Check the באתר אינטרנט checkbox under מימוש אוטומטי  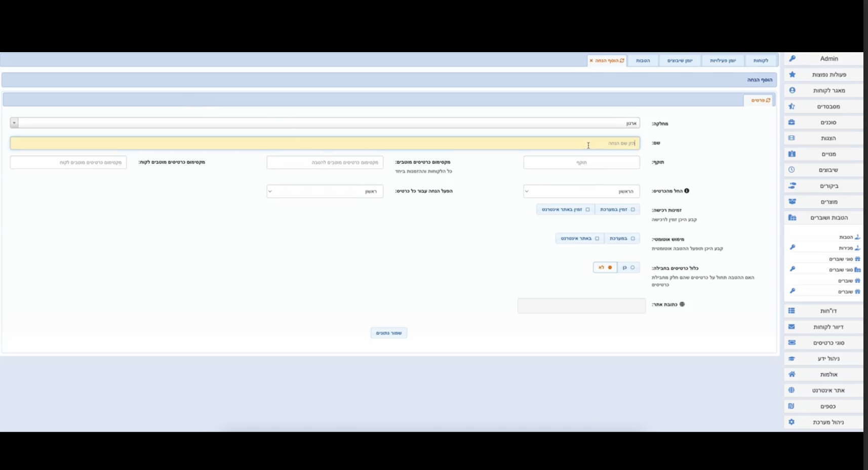(x=597, y=238)
